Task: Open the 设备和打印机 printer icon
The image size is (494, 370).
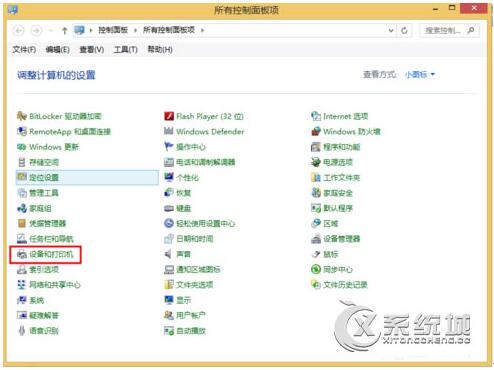Action: (22, 254)
